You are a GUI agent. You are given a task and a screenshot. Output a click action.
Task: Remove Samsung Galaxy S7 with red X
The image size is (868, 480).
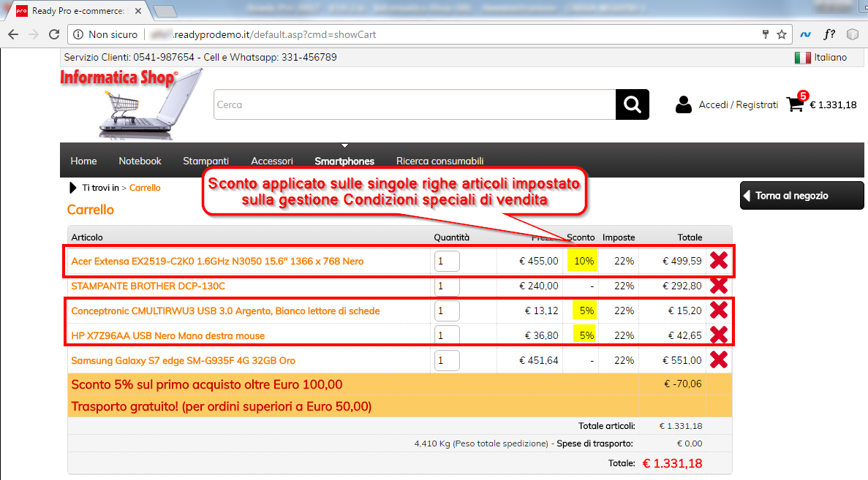click(x=719, y=359)
